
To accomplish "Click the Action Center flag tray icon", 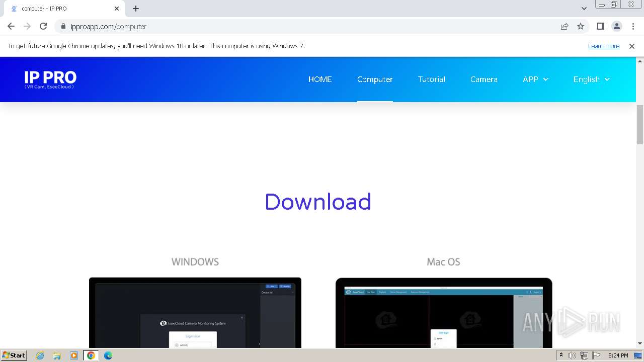I will 596,355.
